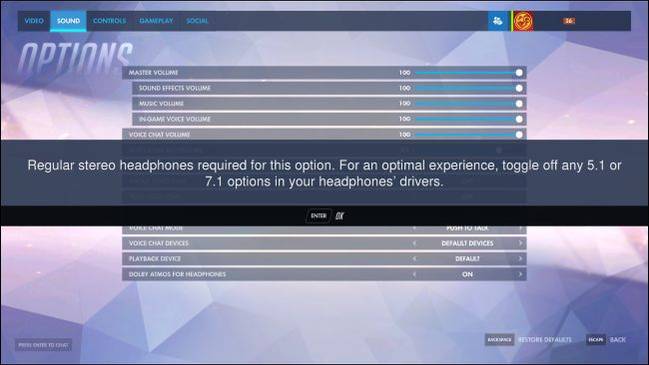Click the Master Volume value 100

[405, 73]
